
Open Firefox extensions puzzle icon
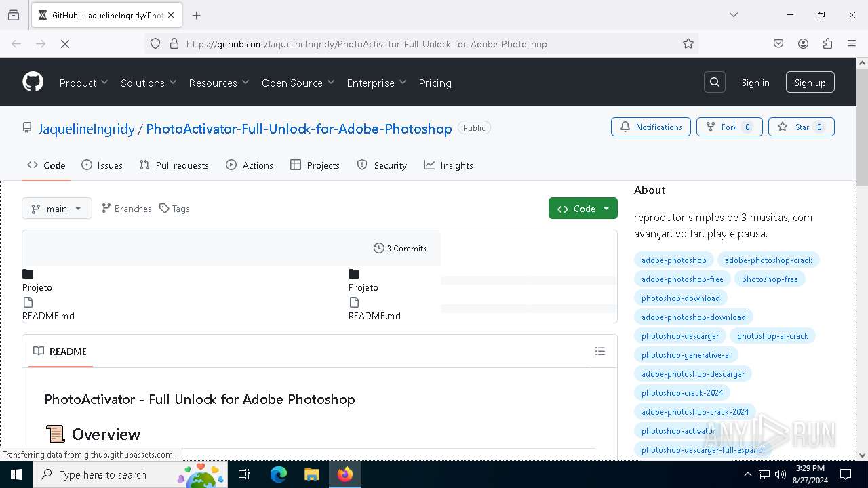tap(827, 43)
